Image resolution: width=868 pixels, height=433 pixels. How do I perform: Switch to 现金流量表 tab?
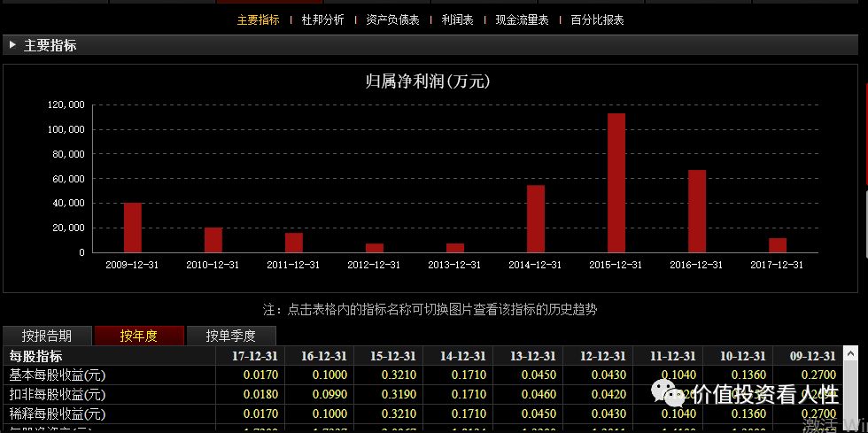pyautogui.click(x=522, y=20)
